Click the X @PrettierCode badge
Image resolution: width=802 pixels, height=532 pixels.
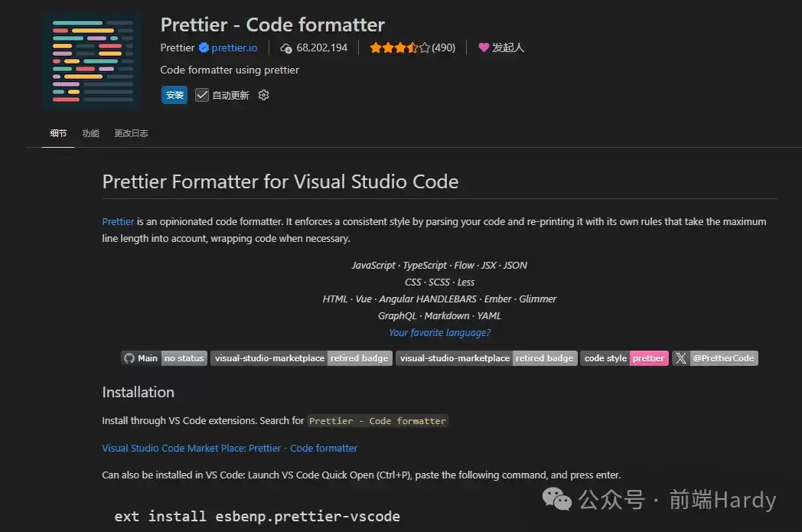click(x=715, y=358)
